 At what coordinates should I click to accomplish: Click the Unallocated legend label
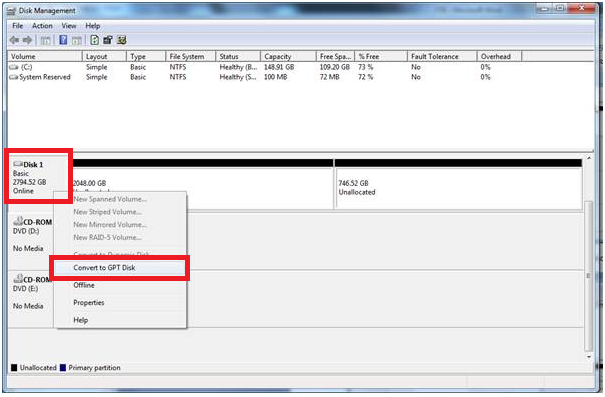point(38,368)
